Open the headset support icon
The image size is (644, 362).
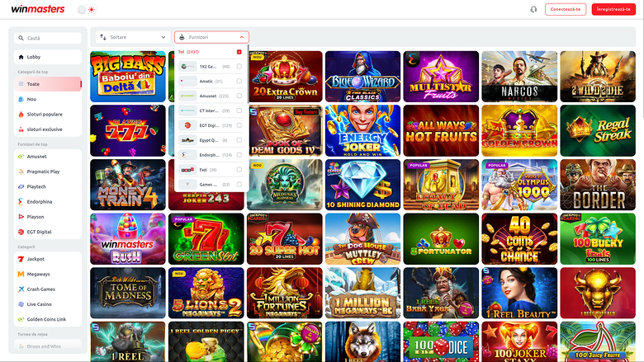[533, 9]
